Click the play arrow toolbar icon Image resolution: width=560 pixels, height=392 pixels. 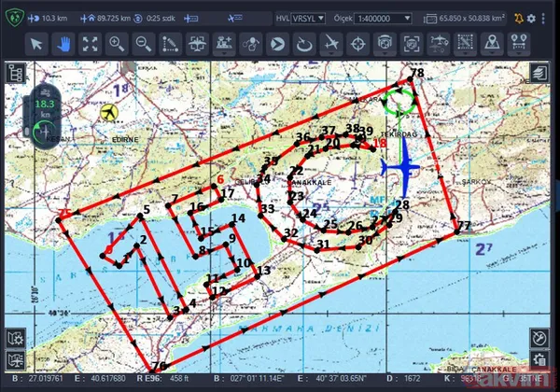click(x=278, y=43)
